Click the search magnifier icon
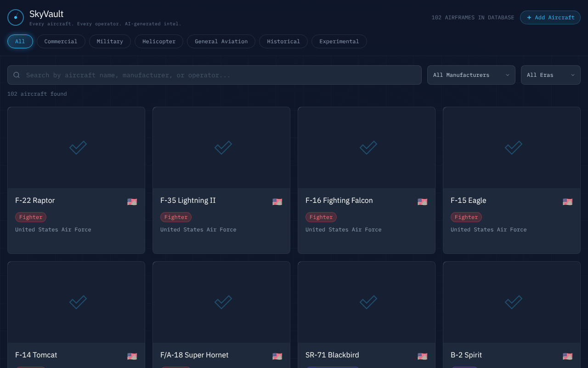 (x=17, y=75)
